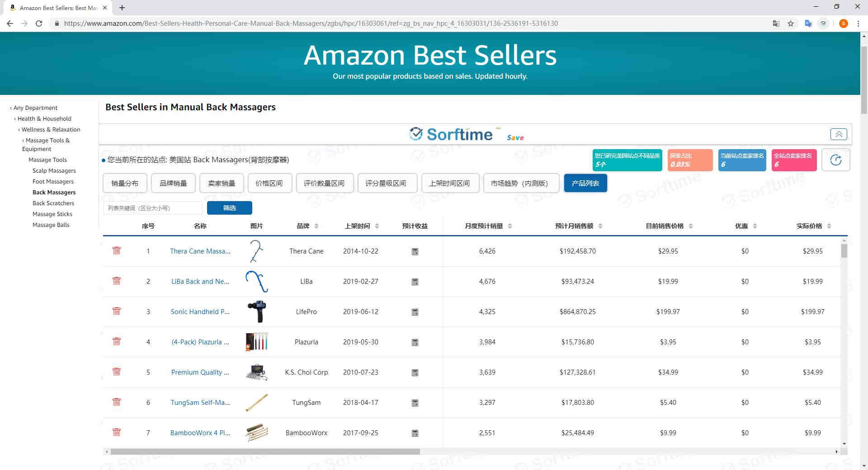
Task: Open a new browser tab
Action: click(122, 8)
